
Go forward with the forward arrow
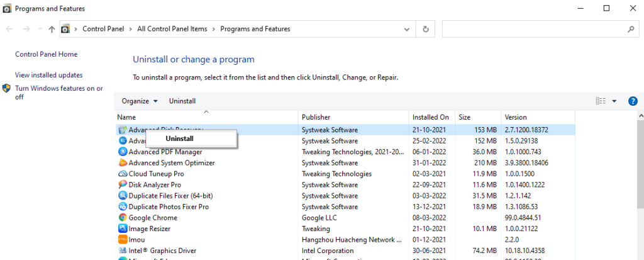click(26, 29)
